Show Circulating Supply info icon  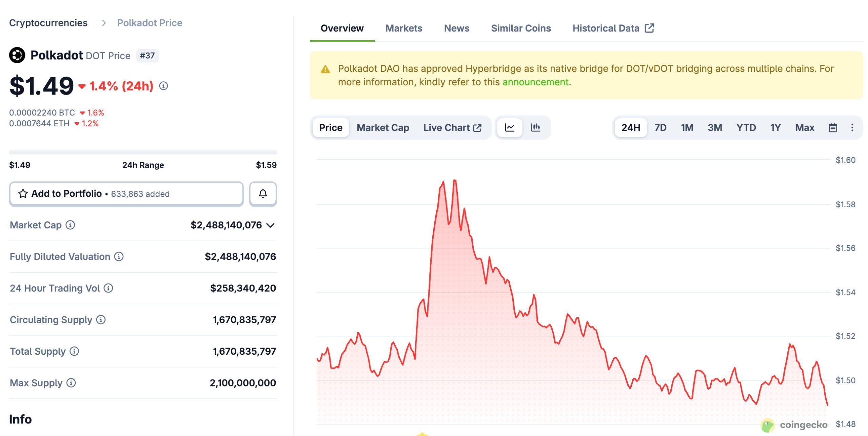[x=101, y=319]
